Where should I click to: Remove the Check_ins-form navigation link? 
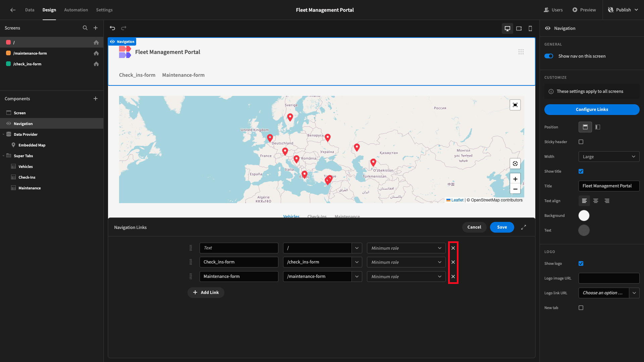pyautogui.click(x=453, y=262)
